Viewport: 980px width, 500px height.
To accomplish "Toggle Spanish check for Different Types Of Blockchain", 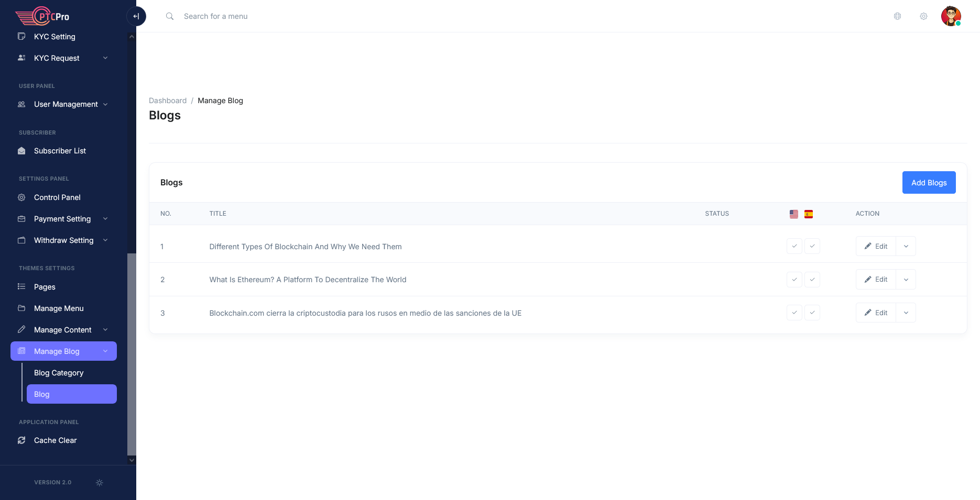I will click(812, 246).
